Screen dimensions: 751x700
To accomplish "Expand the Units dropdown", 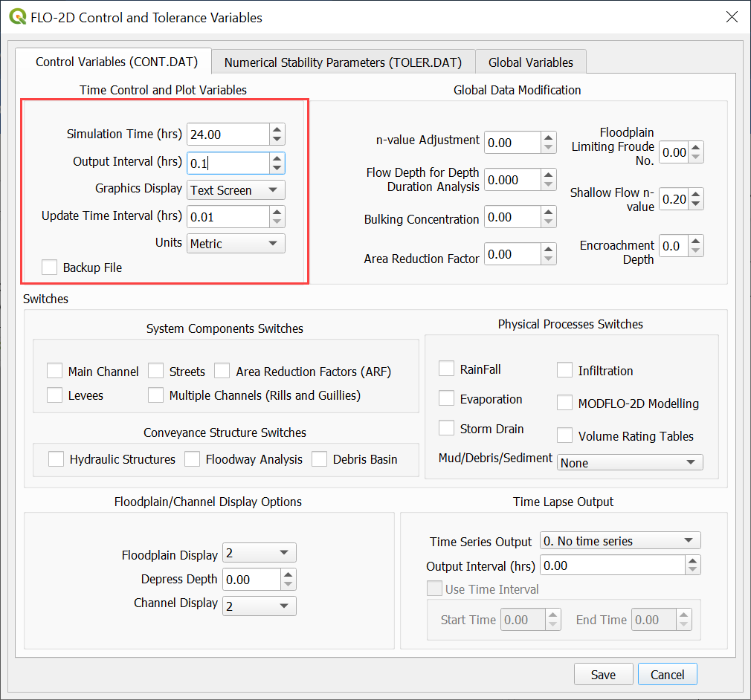I will [x=236, y=244].
